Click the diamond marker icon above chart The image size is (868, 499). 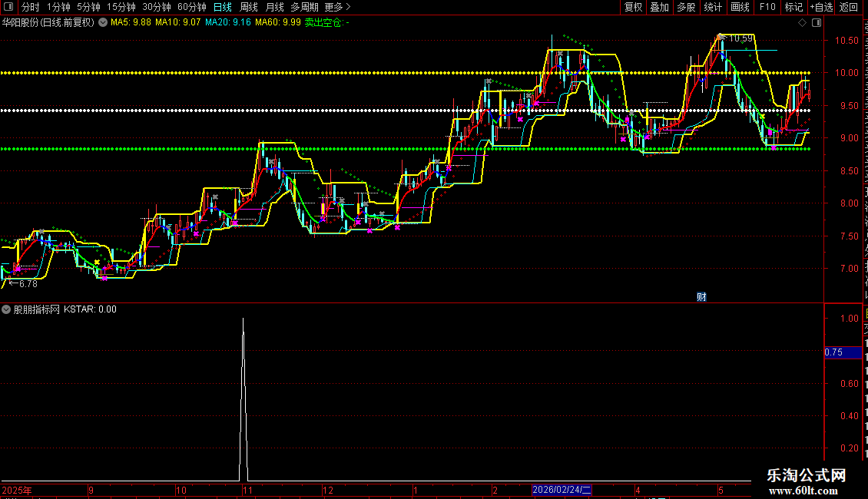tap(802, 23)
